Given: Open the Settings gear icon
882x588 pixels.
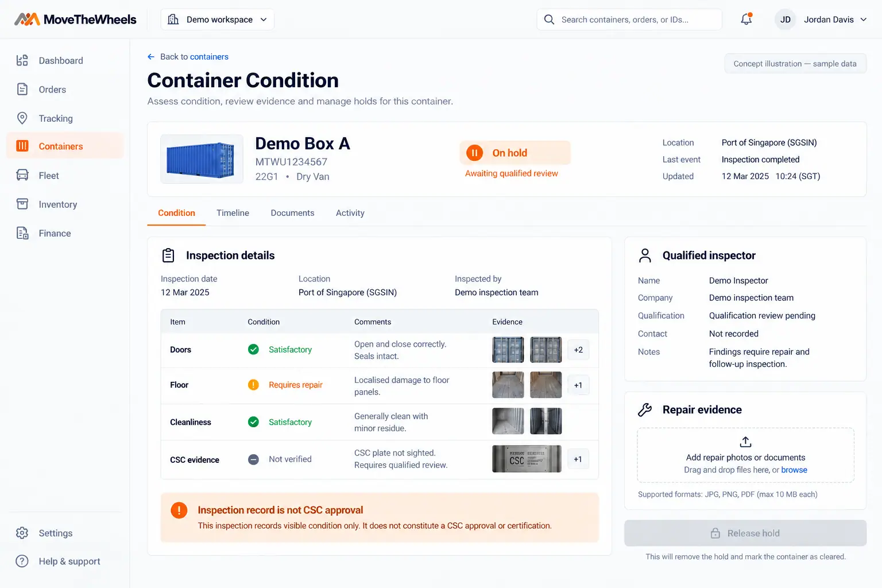Looking at the screenshot, I should (x=22, y=533).
